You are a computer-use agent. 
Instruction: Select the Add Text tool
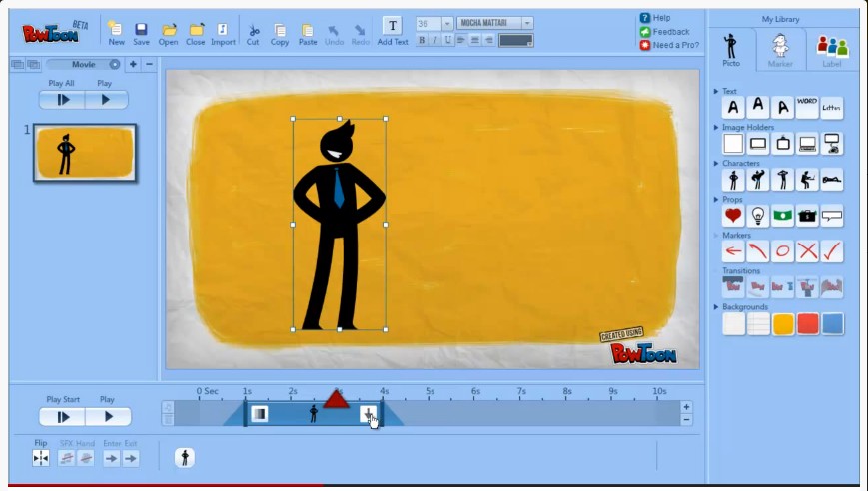pos(393,29)
